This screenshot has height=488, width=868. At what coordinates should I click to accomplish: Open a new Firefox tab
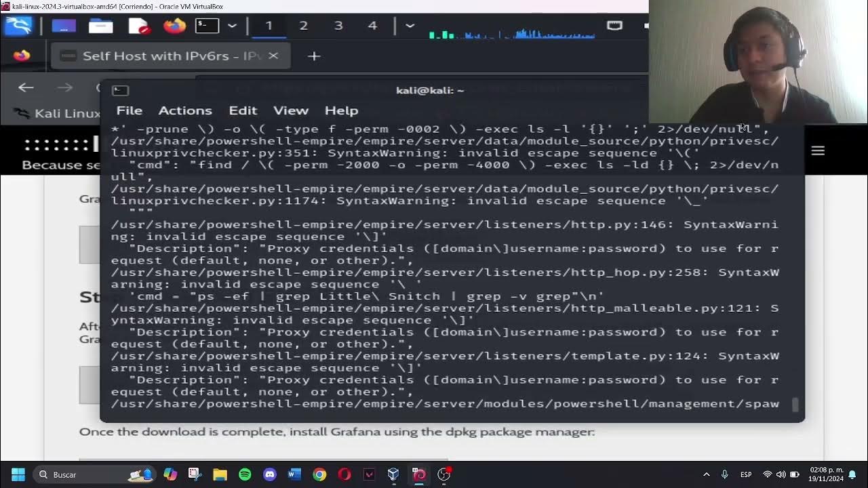313,56
